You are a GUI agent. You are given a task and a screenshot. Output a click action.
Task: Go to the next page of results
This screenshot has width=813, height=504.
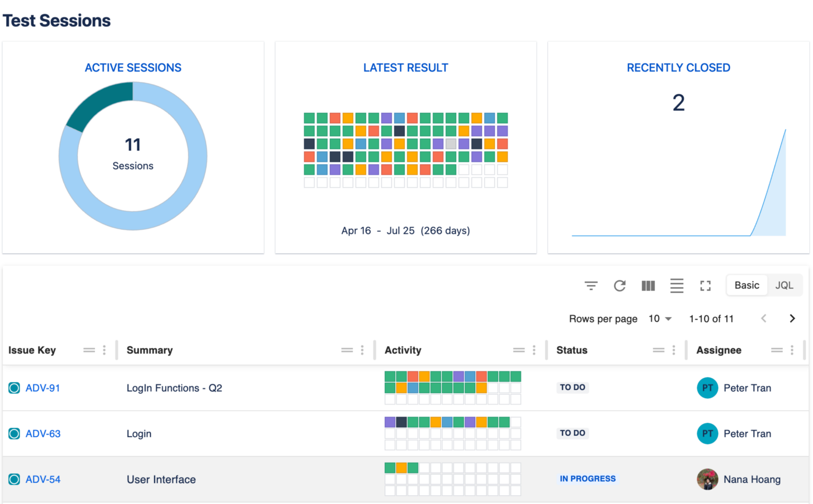[x=792, y=319]
